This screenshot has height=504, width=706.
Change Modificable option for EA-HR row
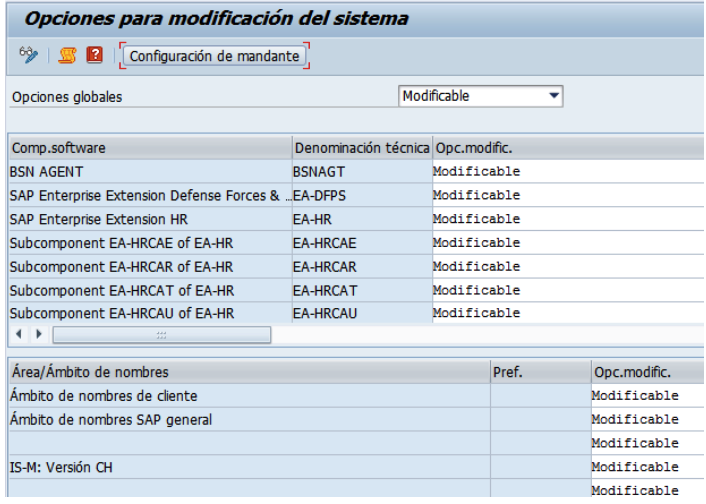coord(569,219)
